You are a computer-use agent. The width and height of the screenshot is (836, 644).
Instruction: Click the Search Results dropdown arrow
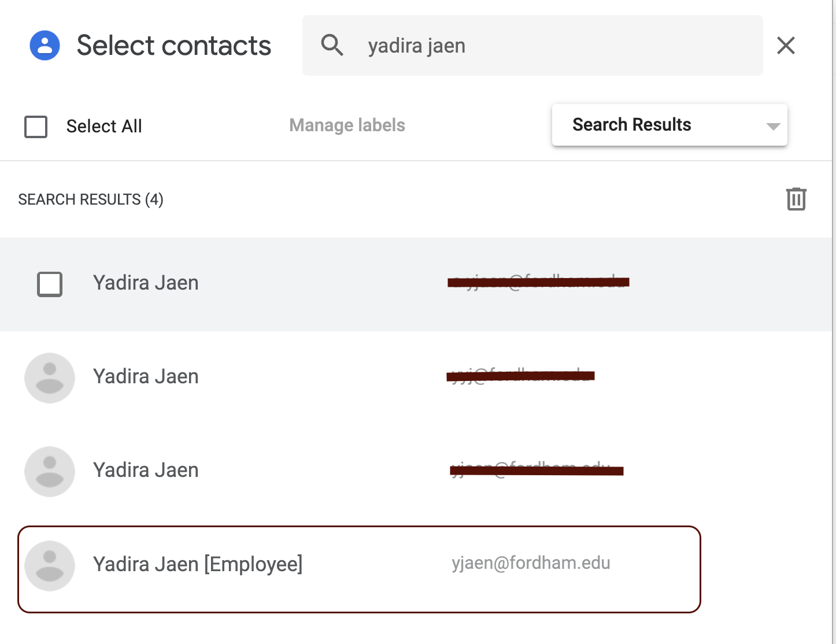(773, 126)
